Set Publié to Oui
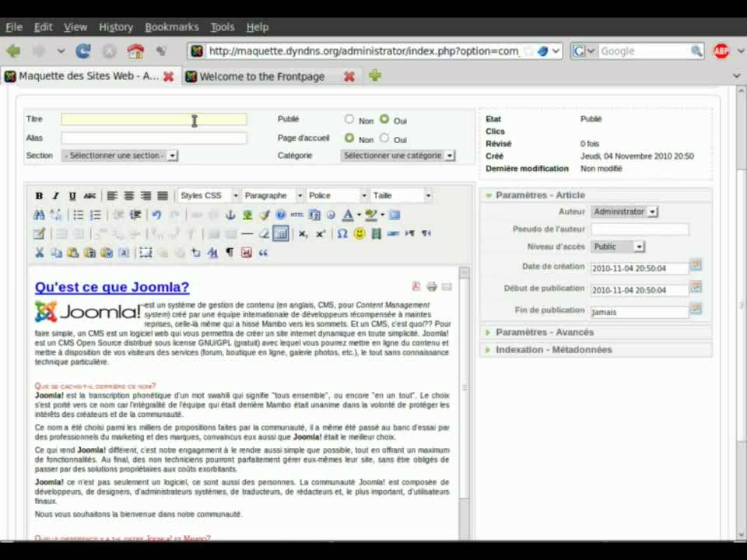747x560 pixels. tap(384, 119)
